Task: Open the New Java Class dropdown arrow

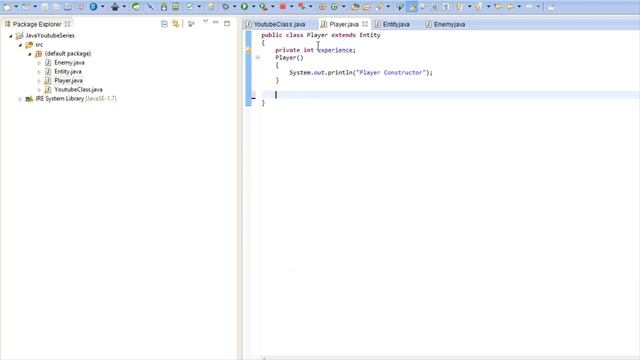Action: tap(344, 7)
